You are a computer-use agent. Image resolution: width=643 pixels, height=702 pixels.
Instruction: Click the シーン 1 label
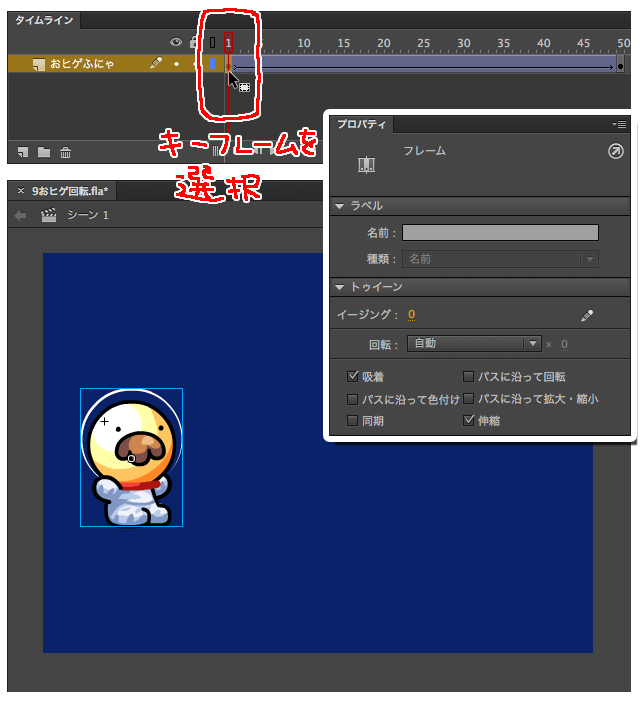pyautogui.click(x=88, y=215)
